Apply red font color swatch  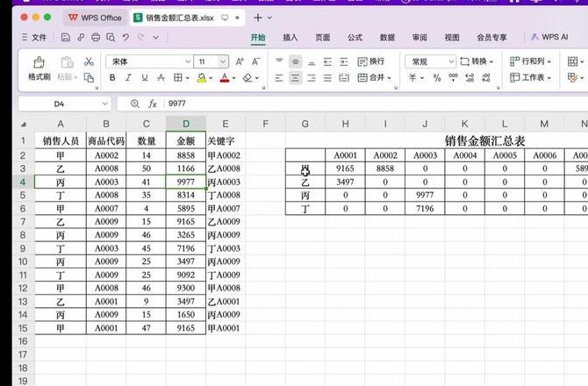pos(225,78)
